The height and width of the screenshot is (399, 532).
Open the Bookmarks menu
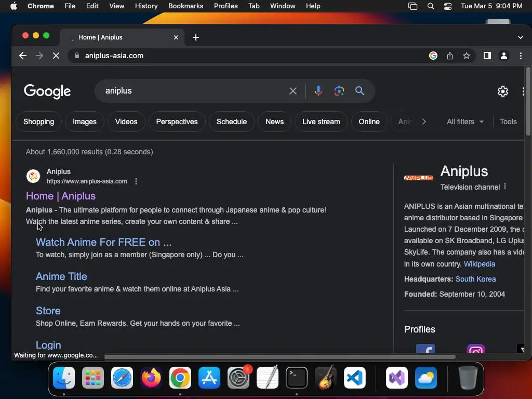tap(185, 6)
